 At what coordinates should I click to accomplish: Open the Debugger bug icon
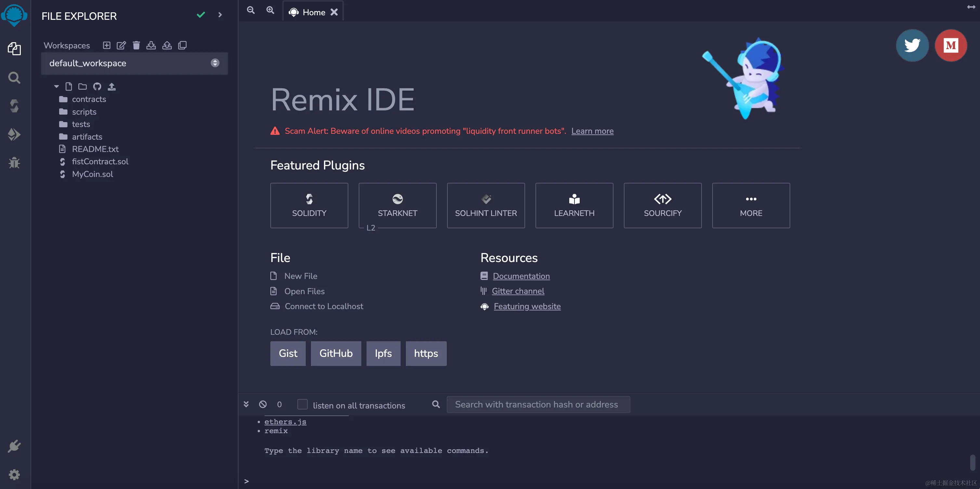[x=14, y=163]
